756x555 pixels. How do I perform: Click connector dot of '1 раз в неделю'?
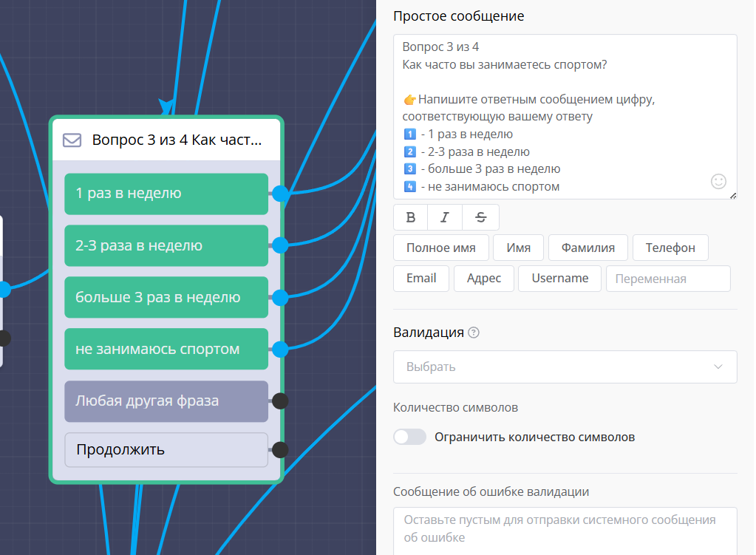pos(280,194)
